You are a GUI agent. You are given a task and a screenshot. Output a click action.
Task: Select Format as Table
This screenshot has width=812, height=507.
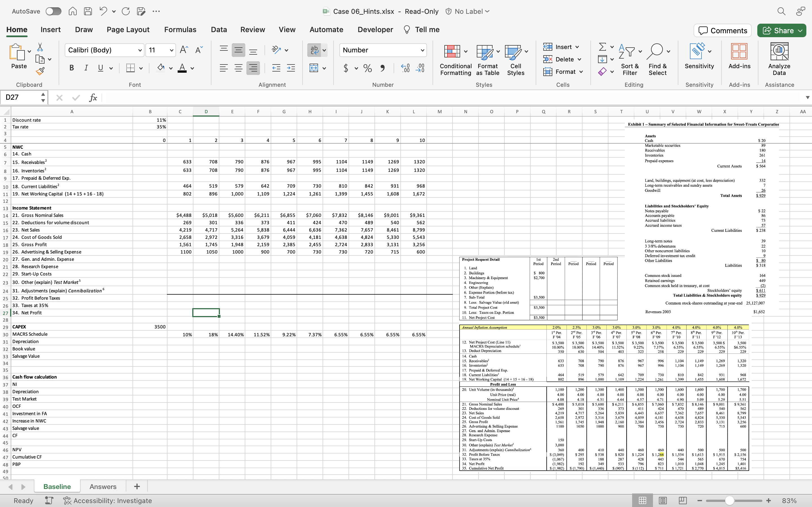(x=487, y=60)
